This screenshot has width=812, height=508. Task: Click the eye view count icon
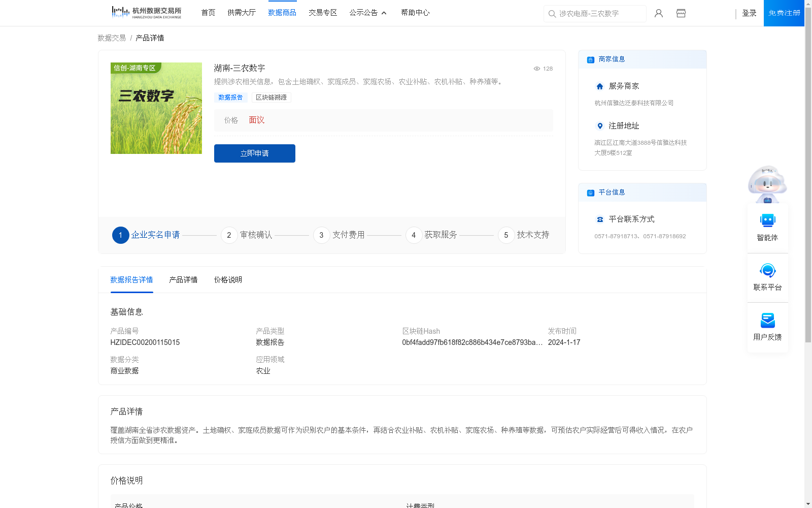click(x=537, y=69)
